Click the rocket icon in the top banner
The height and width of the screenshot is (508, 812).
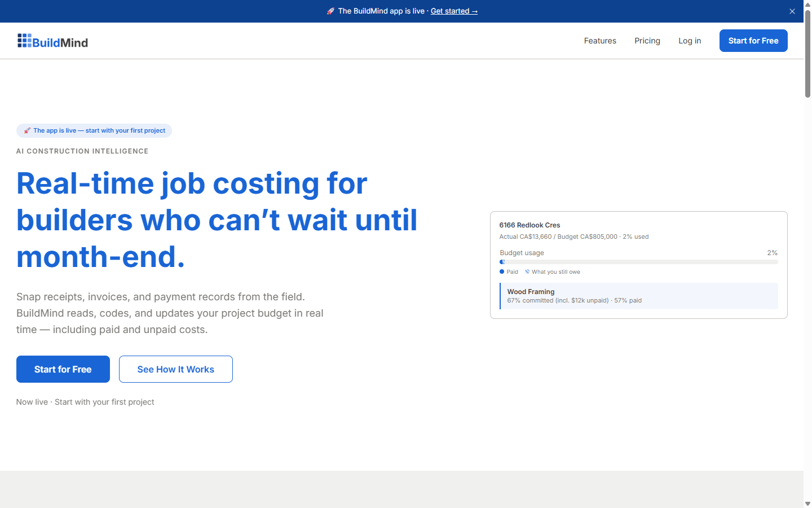coord(330,11)
